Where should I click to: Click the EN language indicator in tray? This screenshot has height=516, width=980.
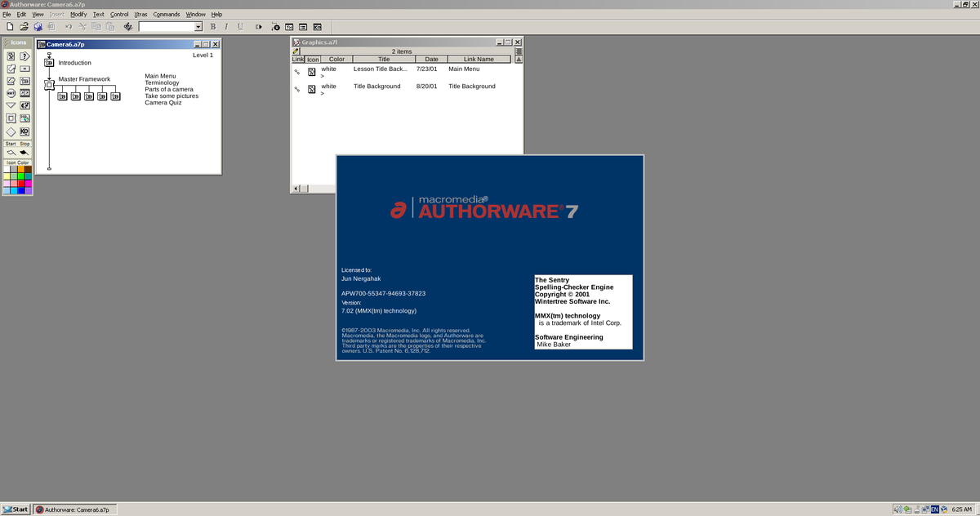tap(934, 509)
